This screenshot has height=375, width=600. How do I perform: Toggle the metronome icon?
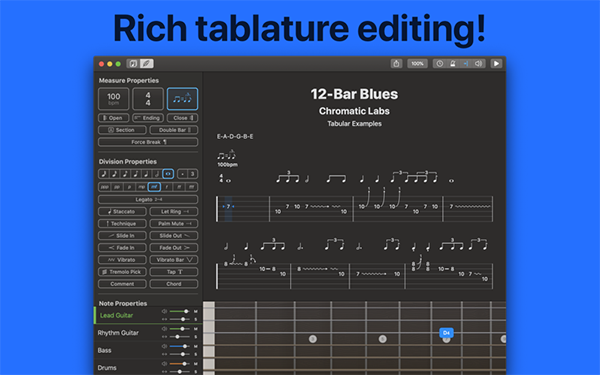pyautogui.click(x=453, y=64)
